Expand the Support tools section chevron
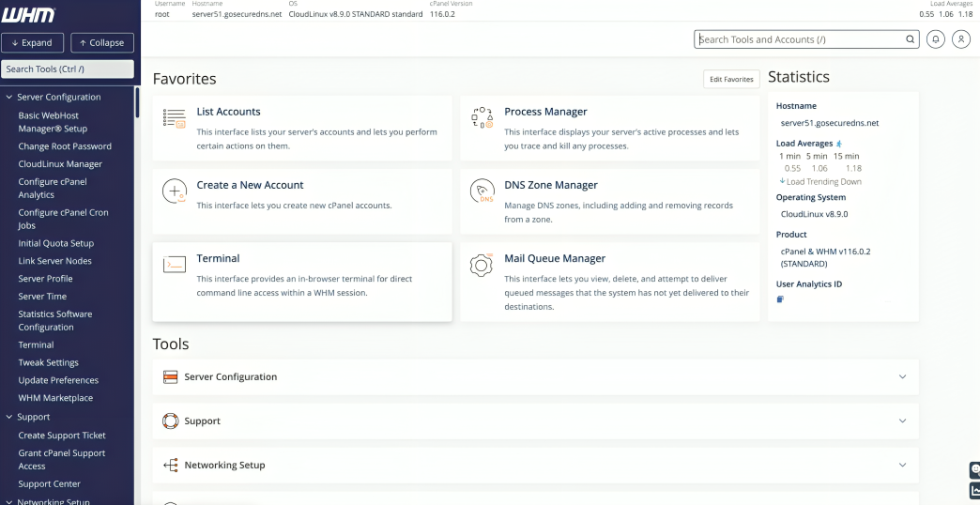Viewport: 980px width, 505px height. pyautogui.click(x=902, y=421)
